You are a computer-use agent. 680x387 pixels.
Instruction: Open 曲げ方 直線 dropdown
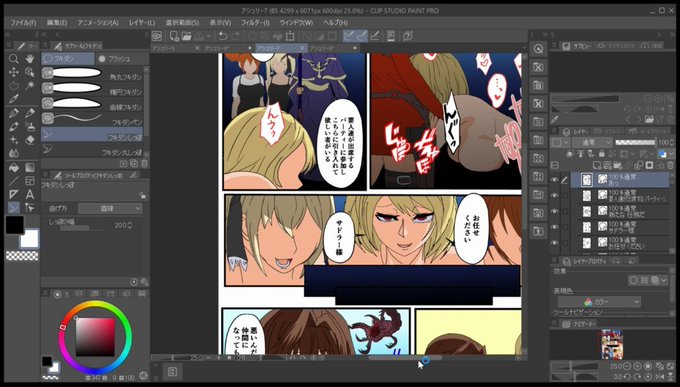click(x=110, y=208)
